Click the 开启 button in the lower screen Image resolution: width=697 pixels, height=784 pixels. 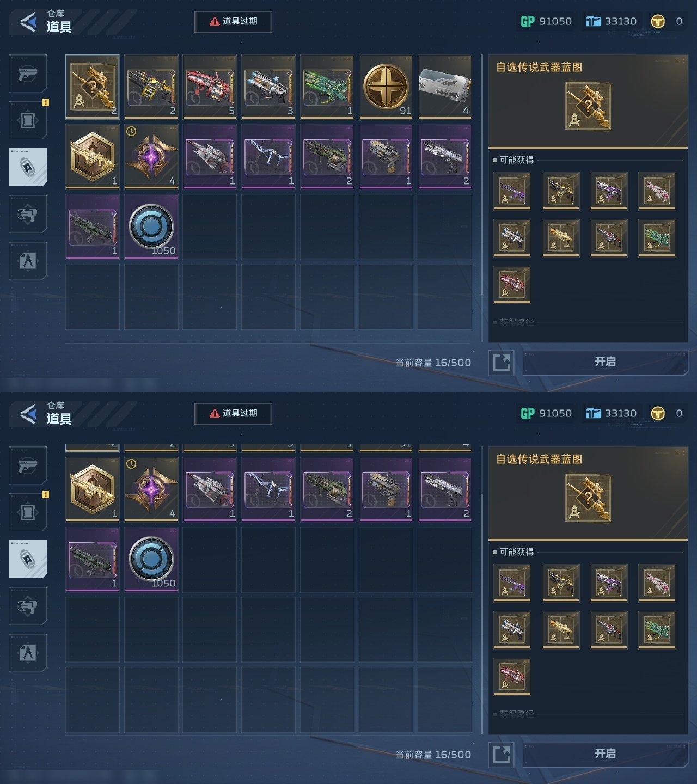pyautogui.click(x=605, y=754)
